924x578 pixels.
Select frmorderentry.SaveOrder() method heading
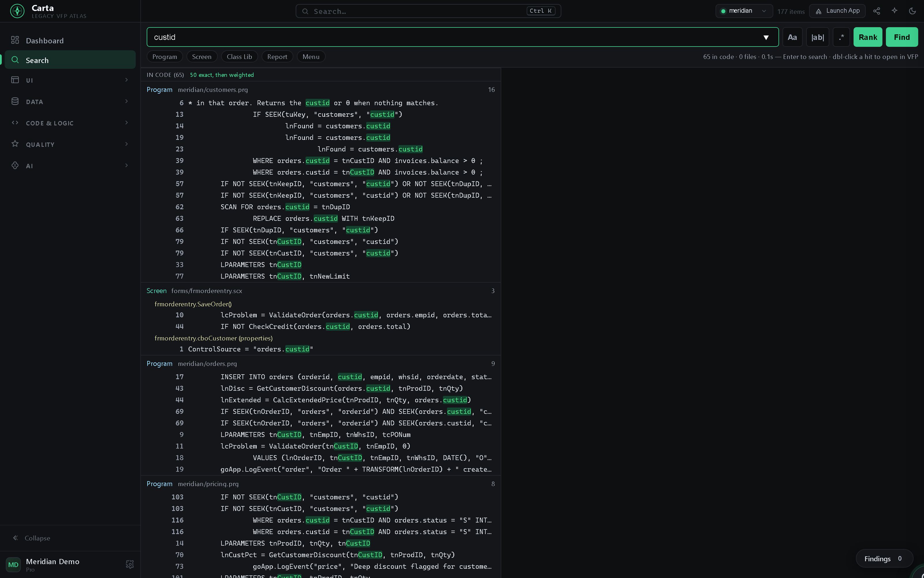[x=193, y=304]
